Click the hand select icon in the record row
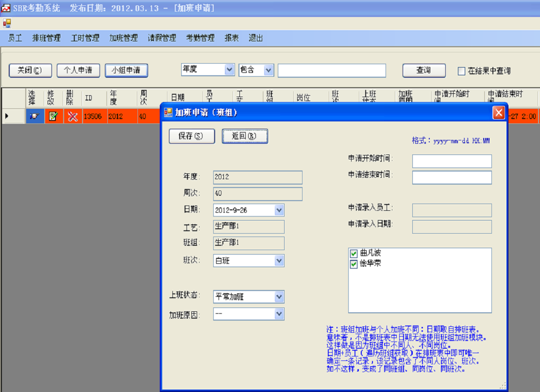The height and width of the screenshot is (392, 540). (35, 116)
